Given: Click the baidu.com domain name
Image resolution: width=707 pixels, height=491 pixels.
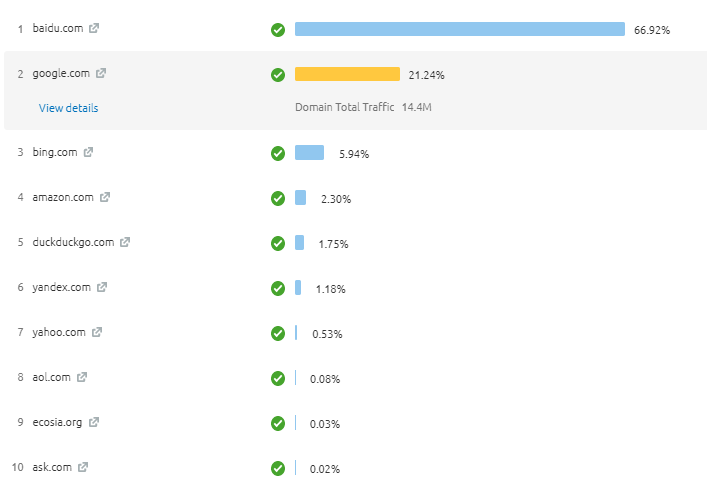Looking at the screenshot, I should point(58,28).
